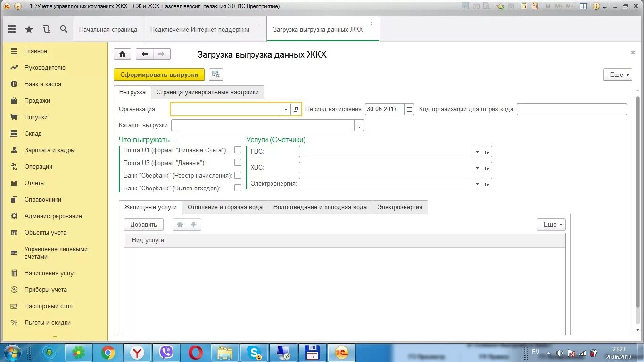Open calendar picker for Период начисления

point(409,109)
